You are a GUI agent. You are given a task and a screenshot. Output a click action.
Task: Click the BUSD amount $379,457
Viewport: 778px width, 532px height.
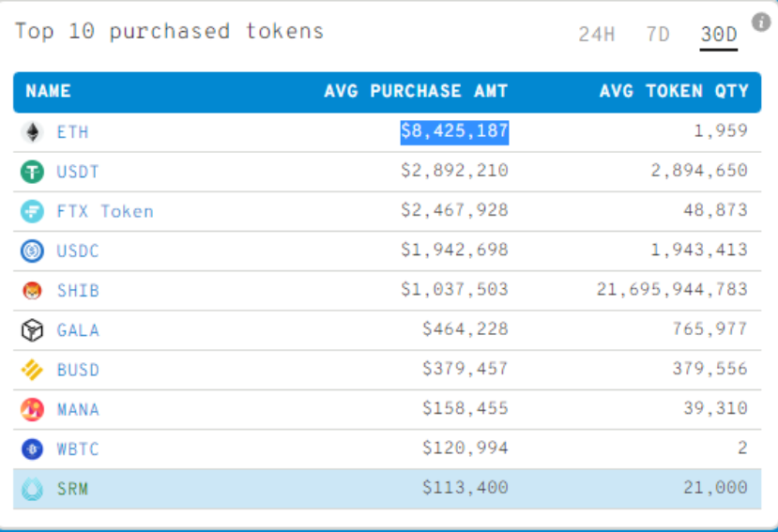tap(465, 369)
